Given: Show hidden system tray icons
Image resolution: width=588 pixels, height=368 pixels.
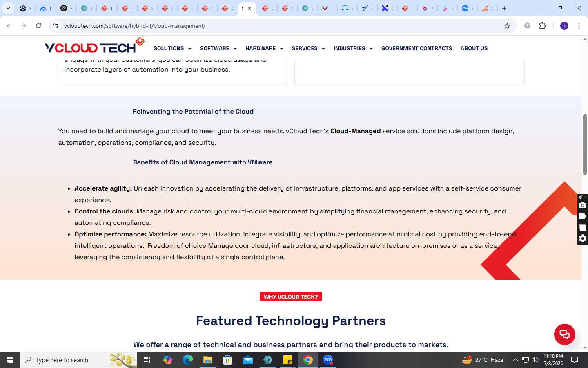Looking at the screenshot, I should click(515, 360).
